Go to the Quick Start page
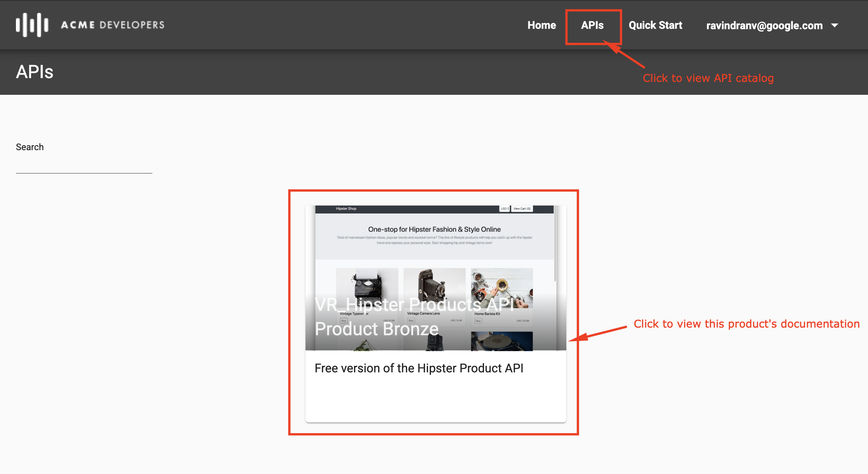The image size is (868, 474). tap(655, 25)
